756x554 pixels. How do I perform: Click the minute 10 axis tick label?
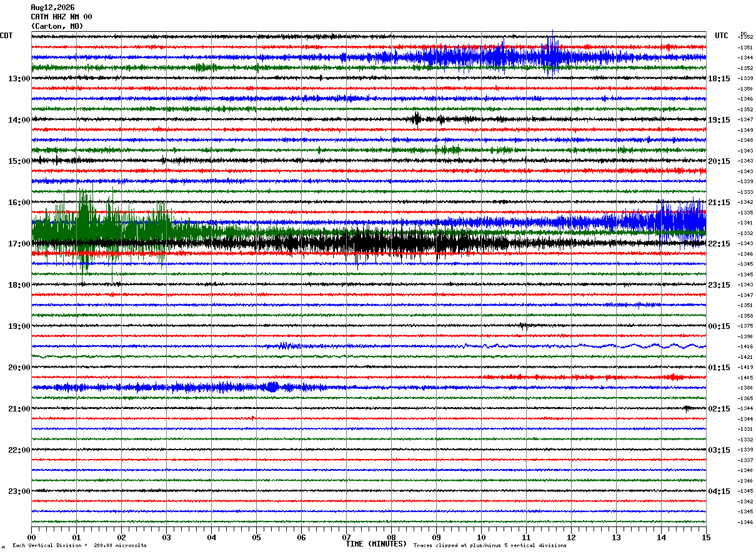click(481, 537)
